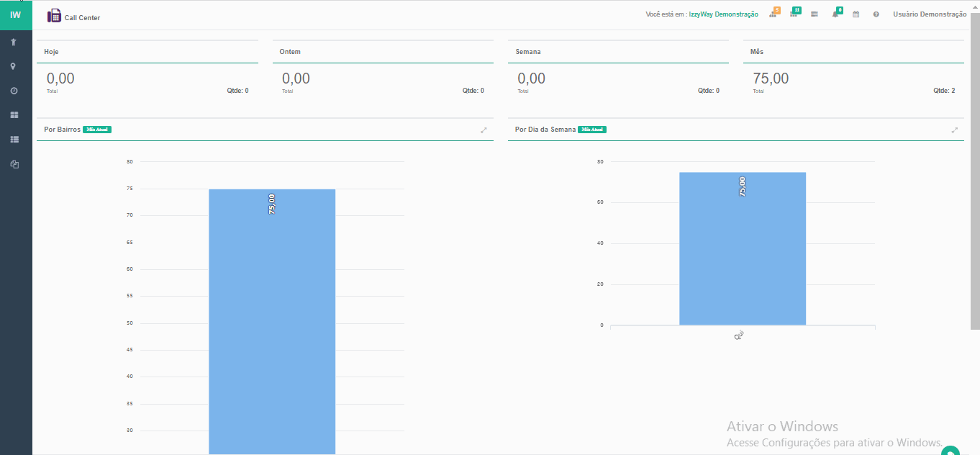Click the Call Center phone icon

click(54, 16)
